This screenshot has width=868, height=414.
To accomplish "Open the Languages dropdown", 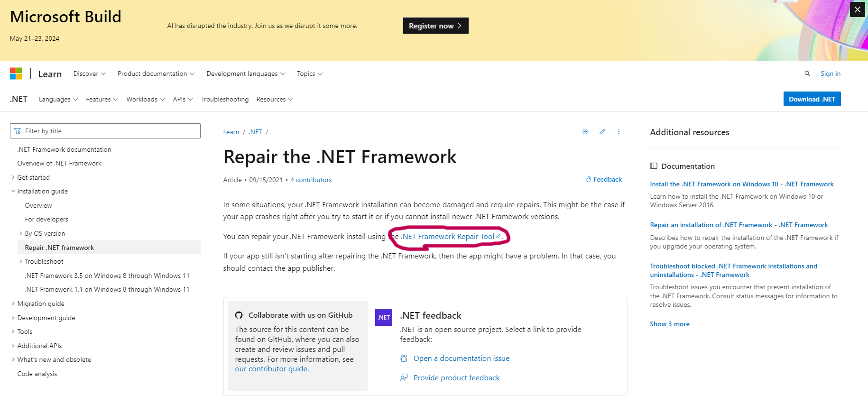I will click(x=58, y=99).
